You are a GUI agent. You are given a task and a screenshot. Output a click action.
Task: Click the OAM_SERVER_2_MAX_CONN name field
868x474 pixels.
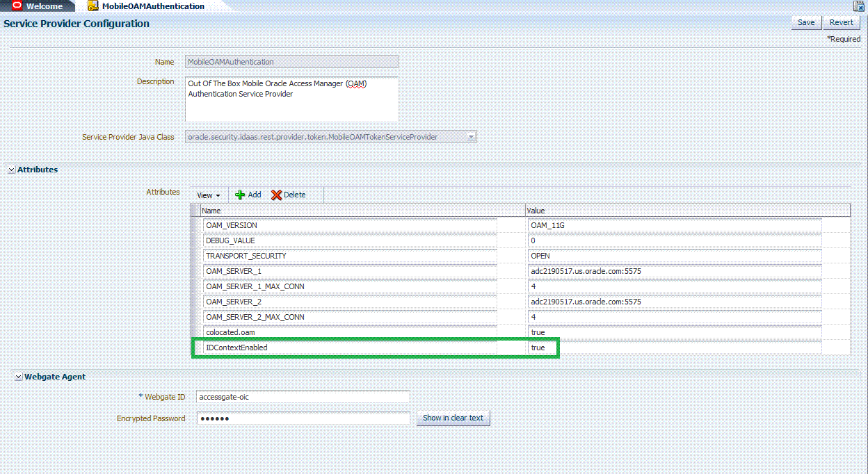350,317
